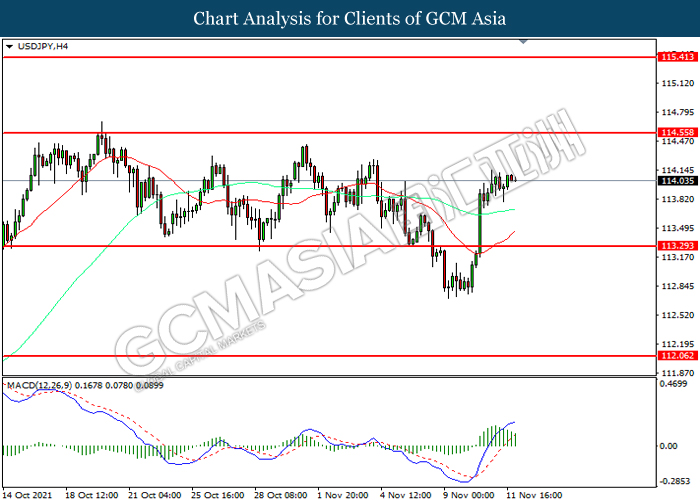Click the current price label 114.035

coord(677,181)
